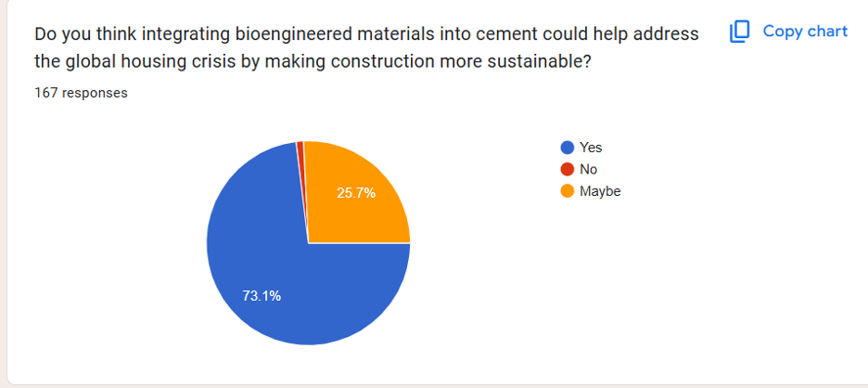Click the Copy chart clipboard icon
868x388 pixels.
(x=739, y=32)
